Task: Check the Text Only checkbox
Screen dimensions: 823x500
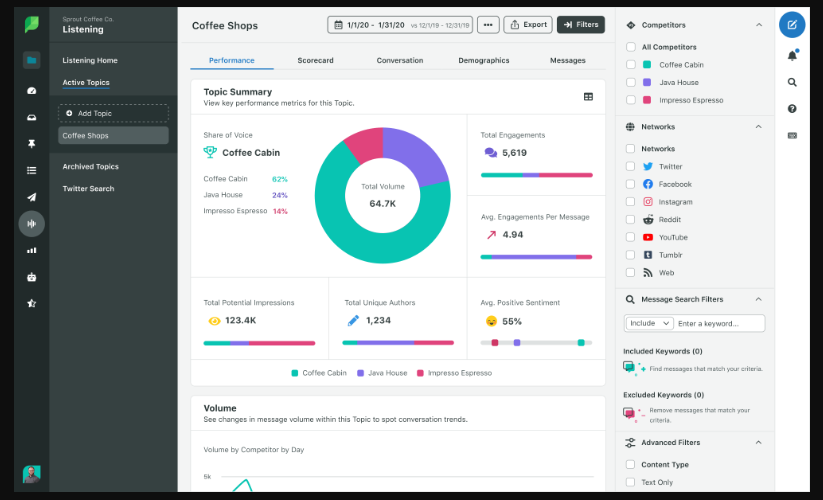Action: pyautogui.click(x=630, y=482)
